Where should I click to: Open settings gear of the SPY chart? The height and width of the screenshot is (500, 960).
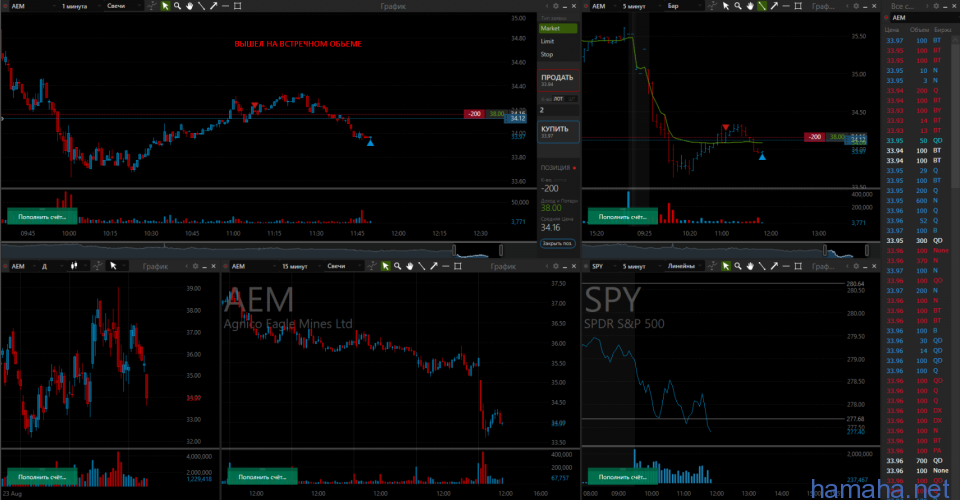pyautogui.click(x=856, y=266)
